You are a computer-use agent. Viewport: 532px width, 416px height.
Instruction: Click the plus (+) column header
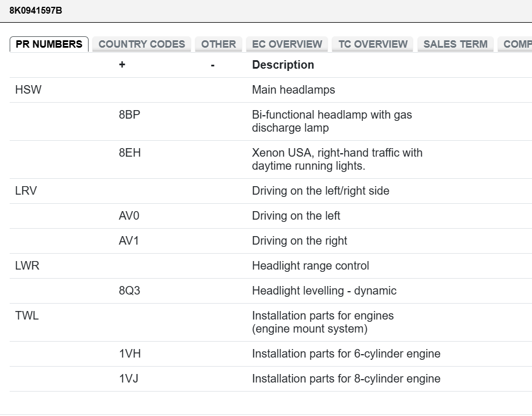(x=122, y=65)
